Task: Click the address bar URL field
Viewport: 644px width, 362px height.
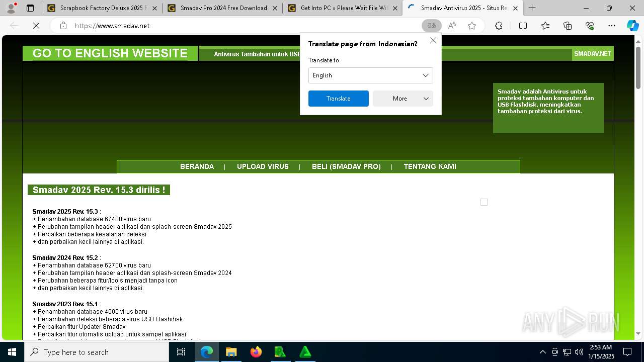Action: 247,26
